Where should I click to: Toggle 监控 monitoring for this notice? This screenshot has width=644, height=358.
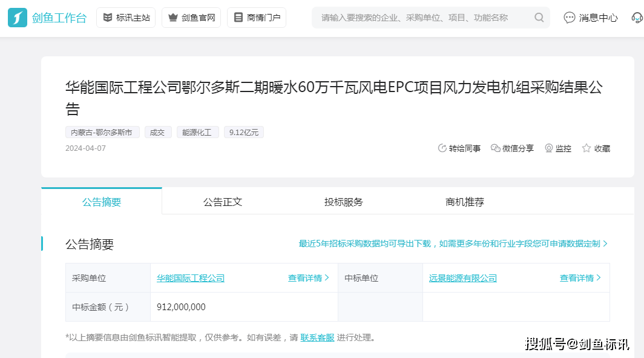point(558,148)
